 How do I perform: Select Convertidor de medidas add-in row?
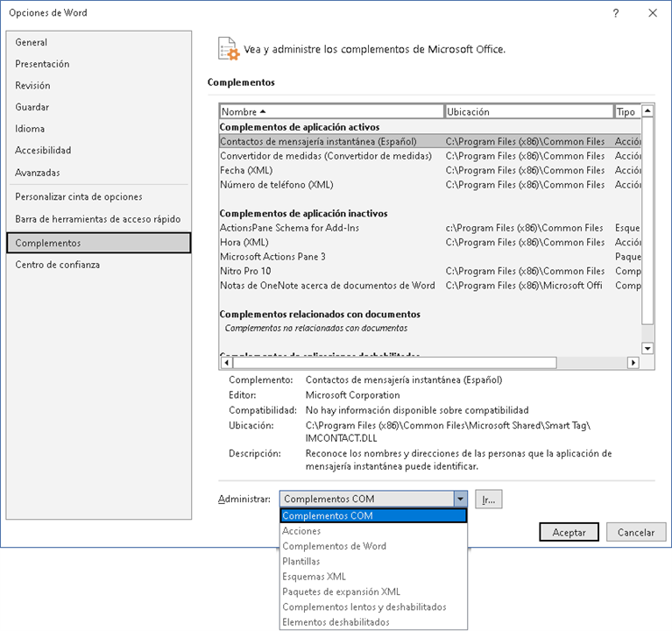[x=325, y=156]
